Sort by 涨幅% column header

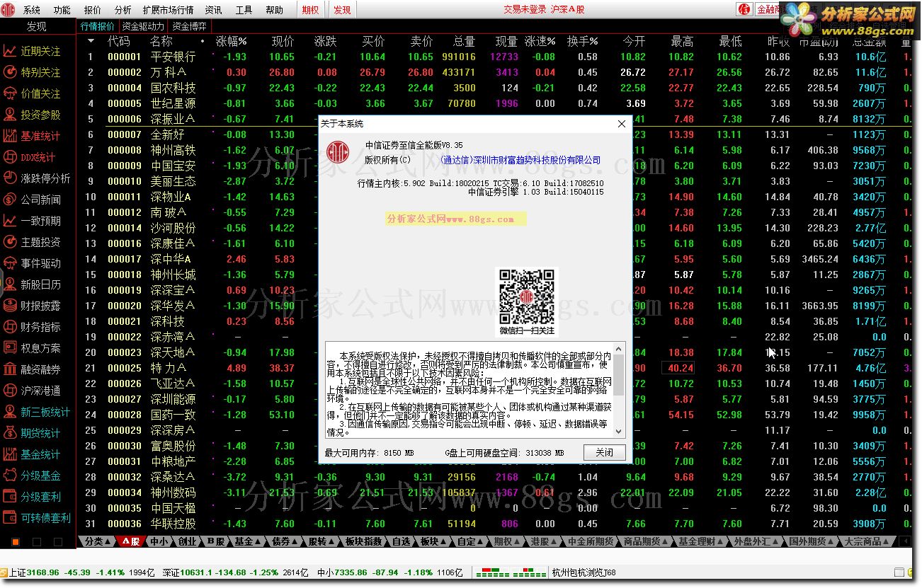point(232,42)
